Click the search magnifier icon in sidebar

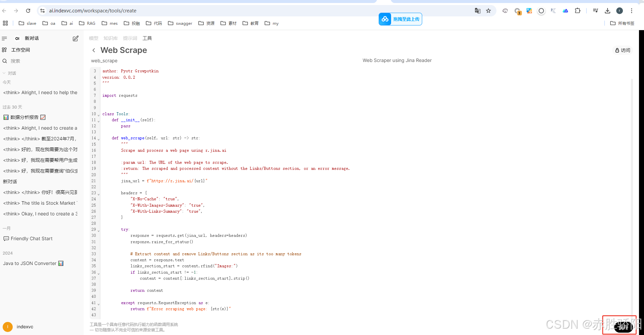(5, 61)
